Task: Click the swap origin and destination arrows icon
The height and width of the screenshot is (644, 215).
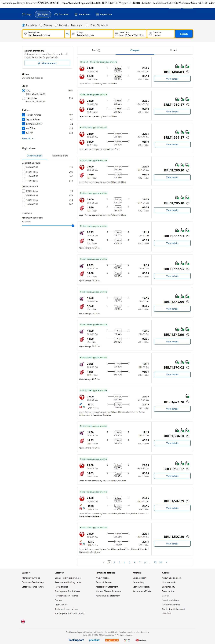Action: point(67,34)
